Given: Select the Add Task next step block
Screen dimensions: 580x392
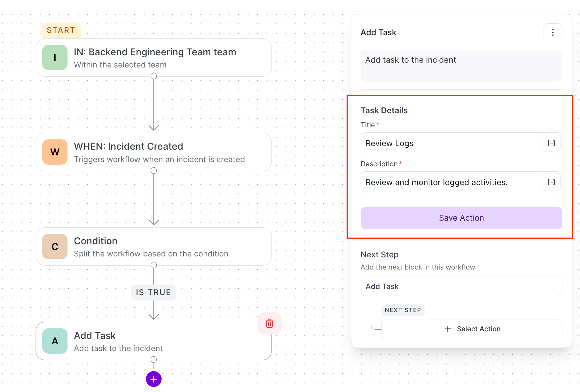Looking at the screenshot, I should (x=461, y=286).
